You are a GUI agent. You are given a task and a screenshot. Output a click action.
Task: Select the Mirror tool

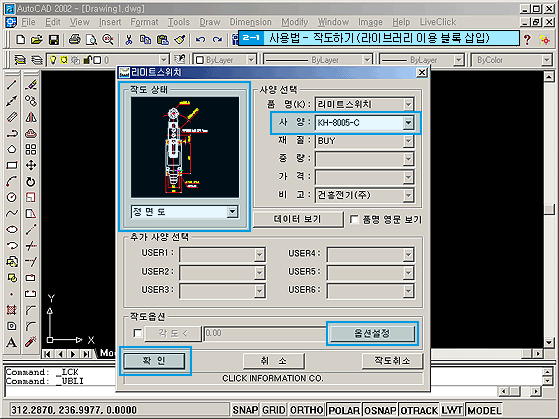31,117
